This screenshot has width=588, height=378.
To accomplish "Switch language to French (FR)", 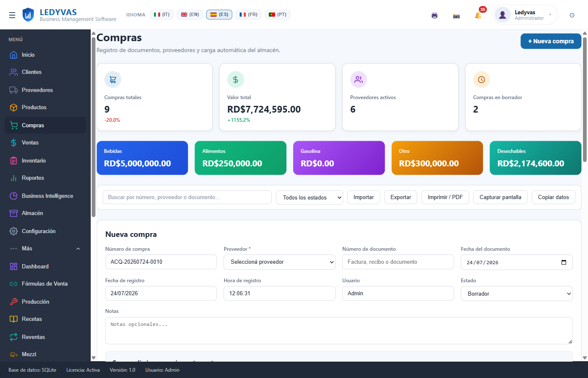I will (x=249, y=14).
